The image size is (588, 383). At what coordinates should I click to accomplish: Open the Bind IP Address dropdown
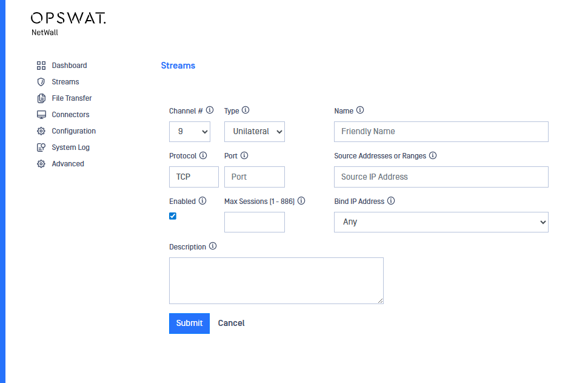pos(441,222)
